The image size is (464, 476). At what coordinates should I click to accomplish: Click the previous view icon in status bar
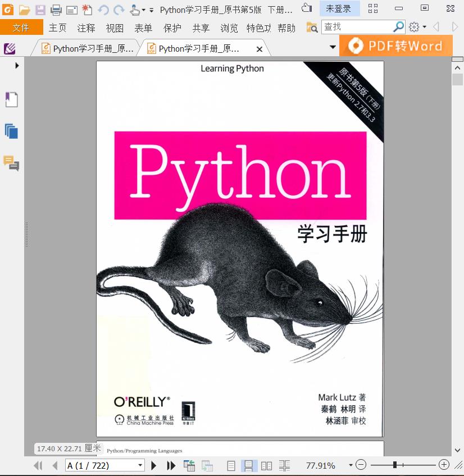point(189,465)
